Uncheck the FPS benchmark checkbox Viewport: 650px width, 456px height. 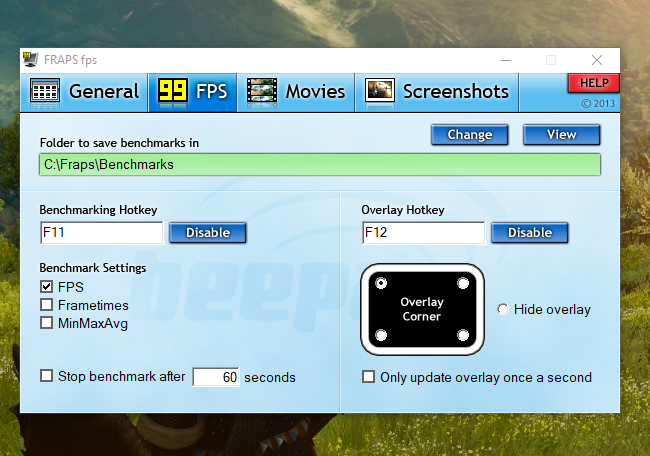pyautogui.click(x=46, y=286)
